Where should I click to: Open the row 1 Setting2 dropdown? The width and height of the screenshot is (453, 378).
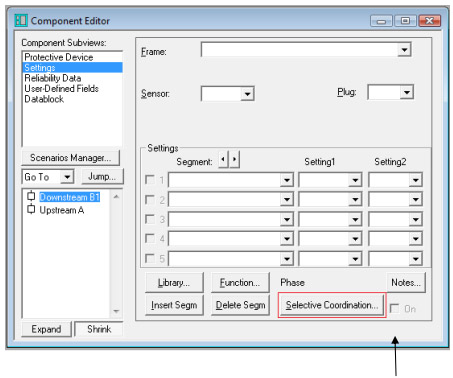416,180
